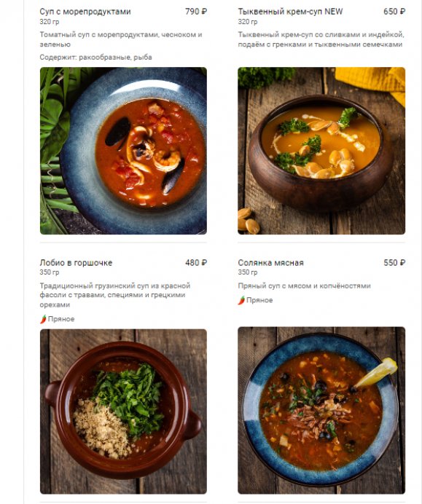
Task: Click the Пряное label under Солянка
Action: pyautogui.click(x=259, y=300)
